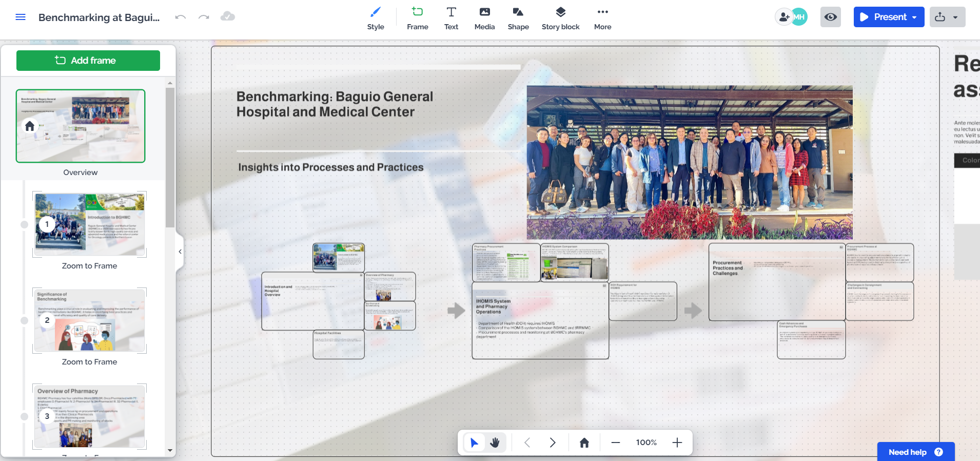Image resolution: width=980 pixels, height=461 pixels.
Task: Insert a new Frame from the toolbar
Action: 417,18
